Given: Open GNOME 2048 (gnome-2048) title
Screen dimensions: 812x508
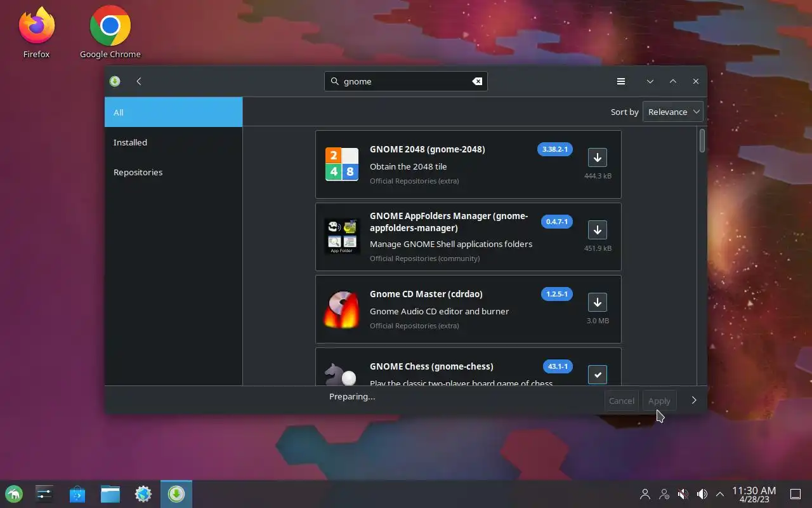Looking at the screenshot, I should (x=427, y=149).
